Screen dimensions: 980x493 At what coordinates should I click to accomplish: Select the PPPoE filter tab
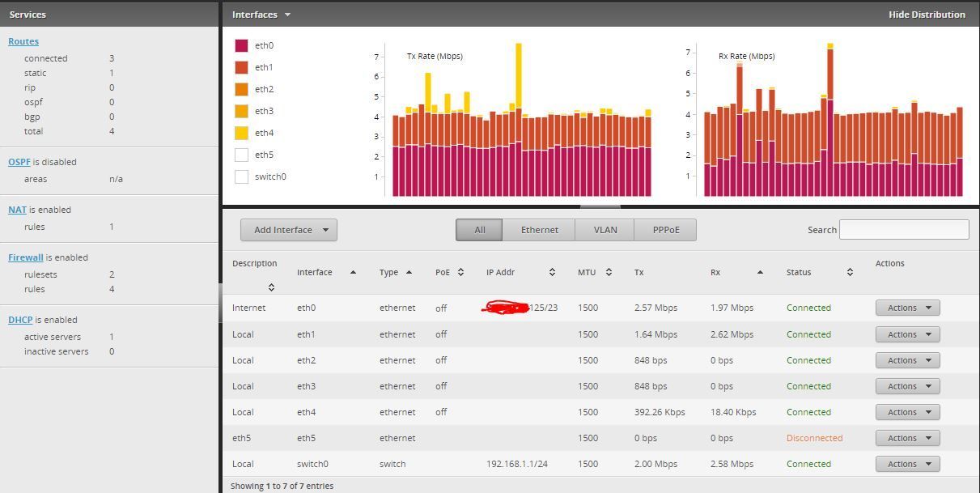coord(665,230)
